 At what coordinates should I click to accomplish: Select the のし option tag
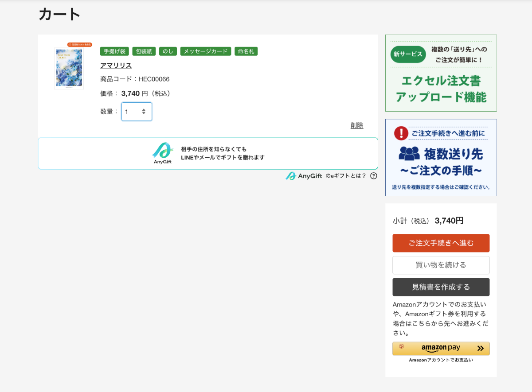[168, 51]
